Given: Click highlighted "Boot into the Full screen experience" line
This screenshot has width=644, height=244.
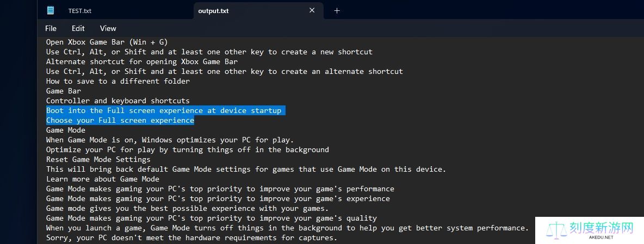Looking at the screenshot, I should click(163, 110).
